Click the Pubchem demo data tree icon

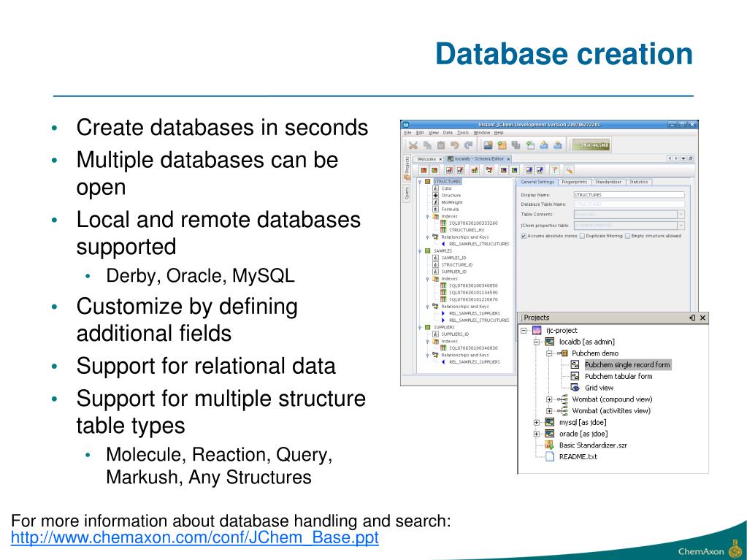[x=563, y=353]
